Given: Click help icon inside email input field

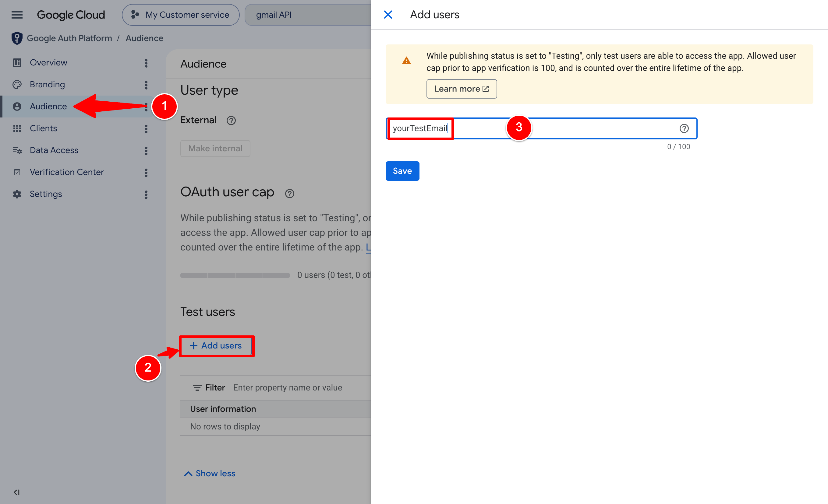Looking at the screenshot, I should click(684, 128).
